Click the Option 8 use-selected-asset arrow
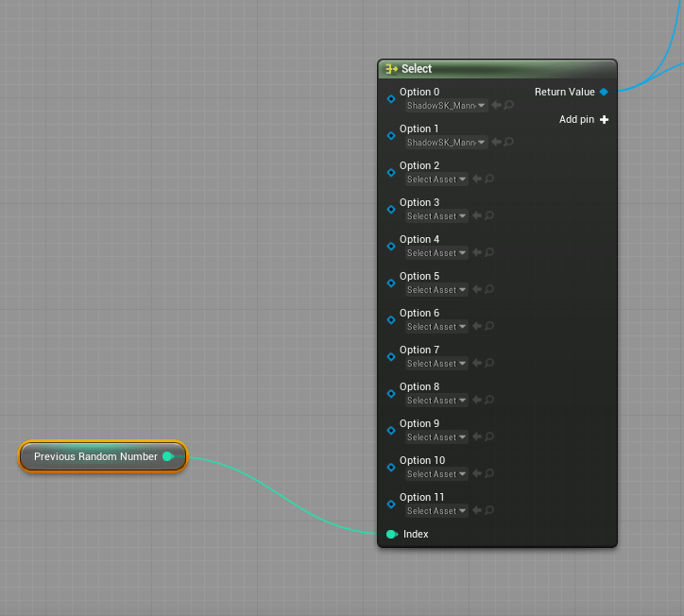 pos(477,401)
